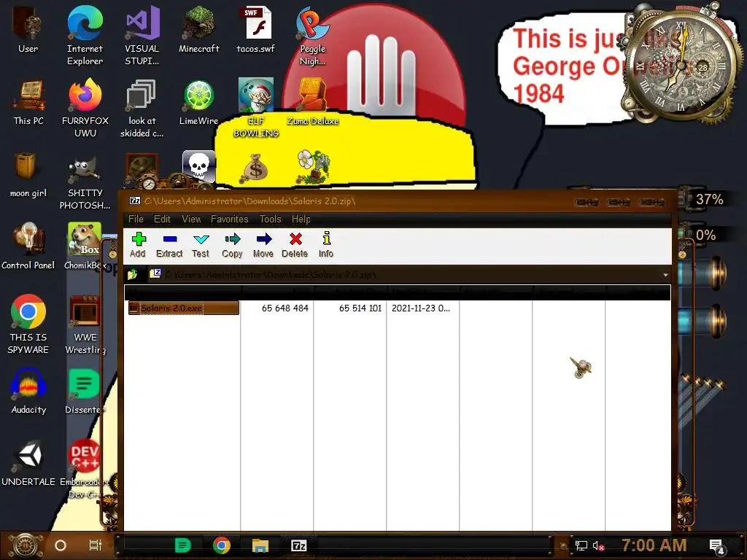Launch WWE Wrestling icon

85,325
